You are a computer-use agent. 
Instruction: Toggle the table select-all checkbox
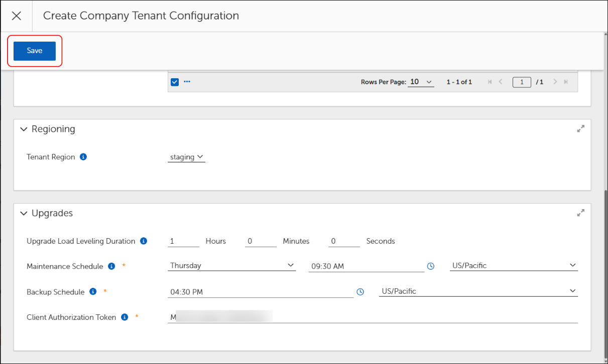(175, 82)
